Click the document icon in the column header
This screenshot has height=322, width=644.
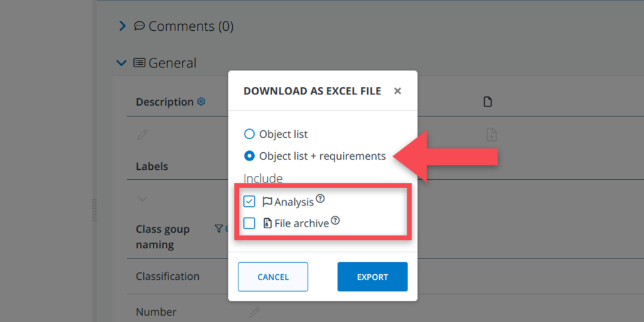click(x=487, y=102)
